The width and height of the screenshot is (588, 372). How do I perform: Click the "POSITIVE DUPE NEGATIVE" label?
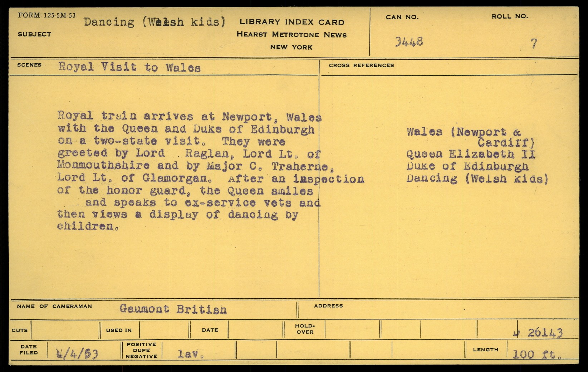(141, 351)
